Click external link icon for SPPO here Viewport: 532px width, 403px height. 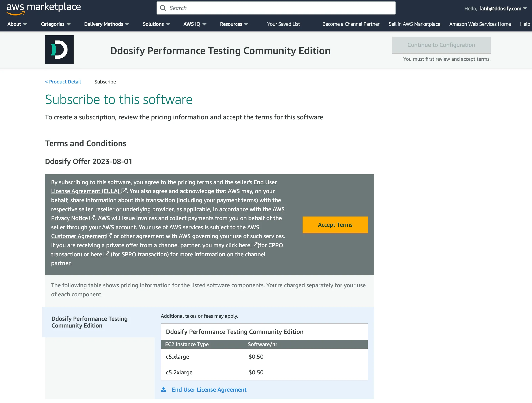[x=106, y=254]
